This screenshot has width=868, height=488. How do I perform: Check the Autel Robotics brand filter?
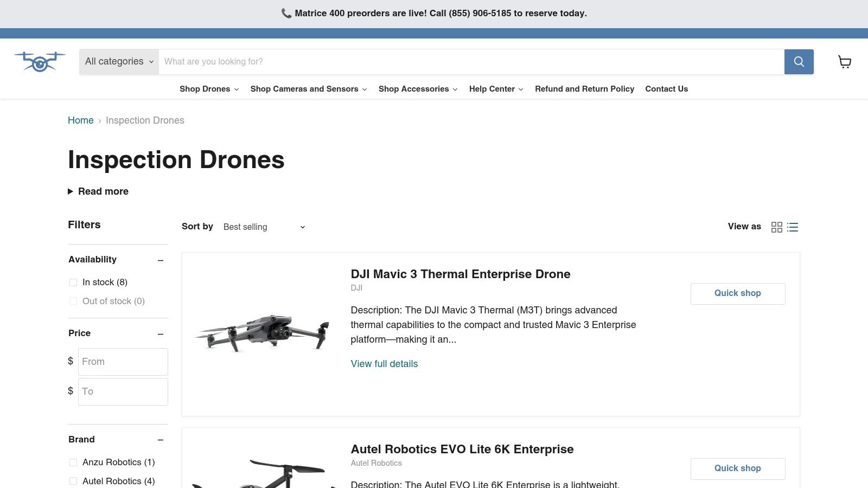coord(73,481)
